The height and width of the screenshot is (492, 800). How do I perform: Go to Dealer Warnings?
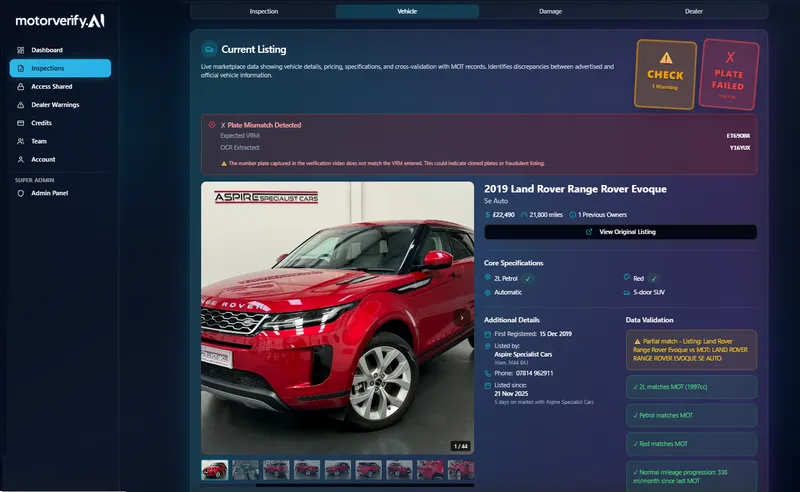(60, 105)
